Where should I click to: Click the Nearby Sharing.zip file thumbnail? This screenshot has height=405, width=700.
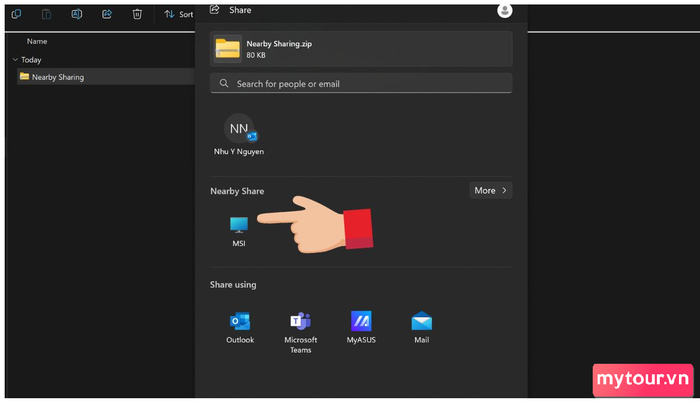[227, 49]
